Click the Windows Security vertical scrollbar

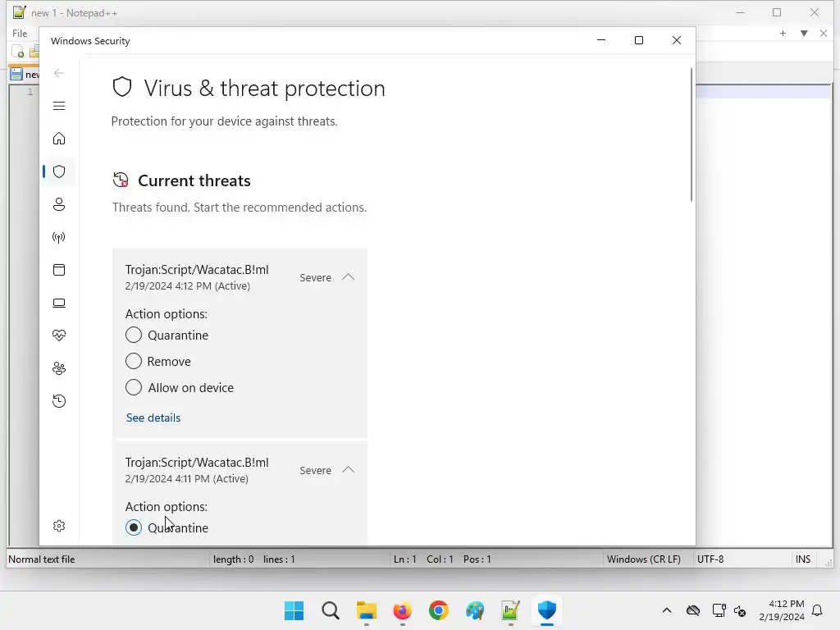click(692, 135)
